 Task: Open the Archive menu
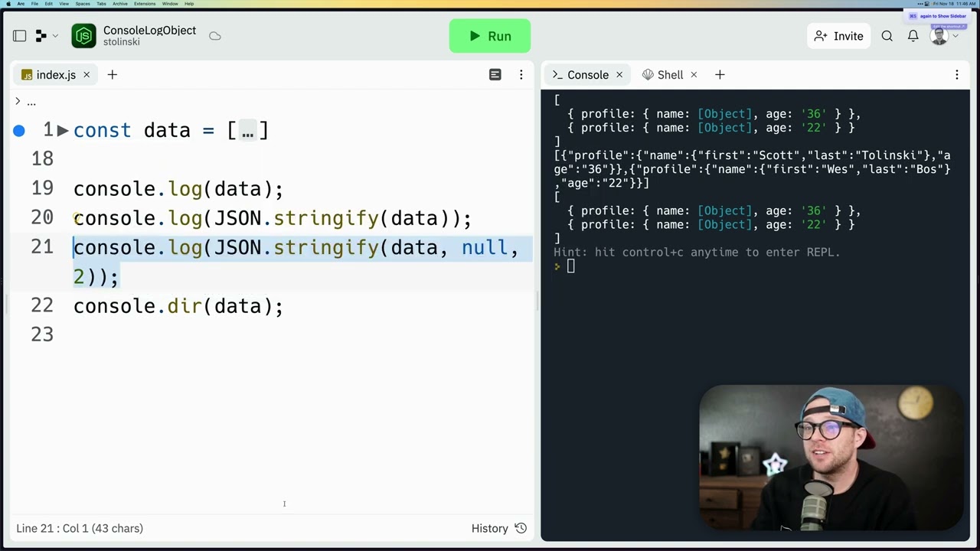point(120,4)
